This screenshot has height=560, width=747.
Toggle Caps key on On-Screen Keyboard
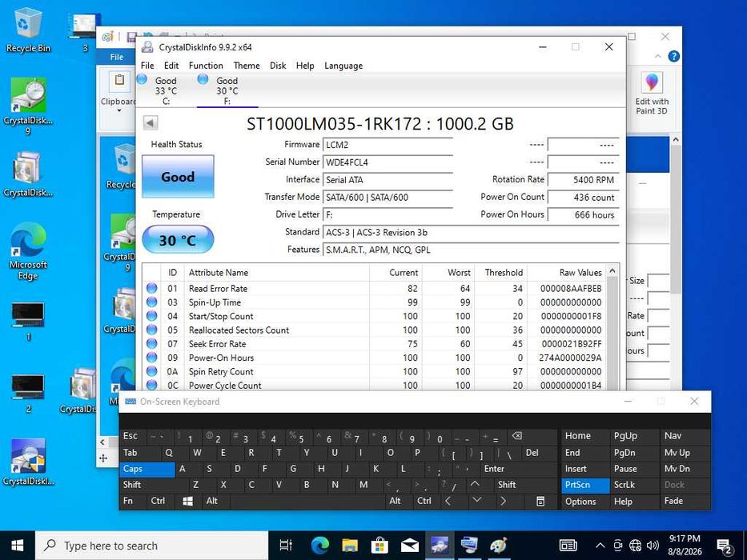147,469
